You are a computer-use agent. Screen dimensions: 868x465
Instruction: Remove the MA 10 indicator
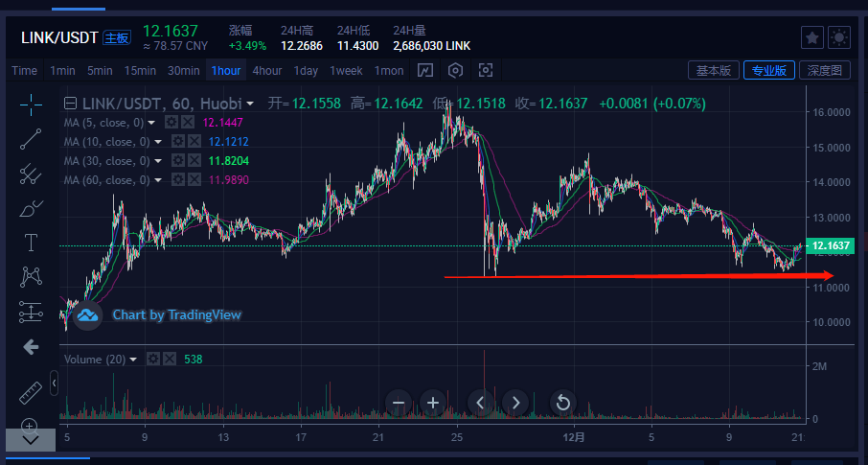194,142
